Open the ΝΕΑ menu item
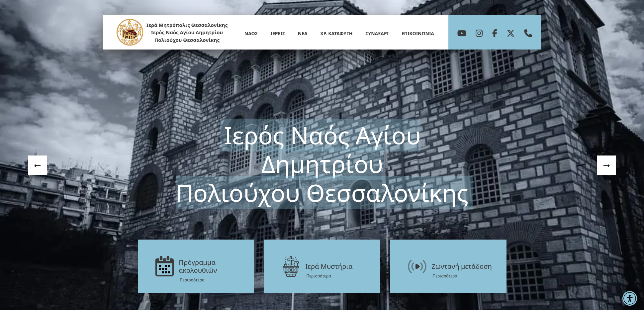Screen dimensions: 644x310 [x=303, y=34]
